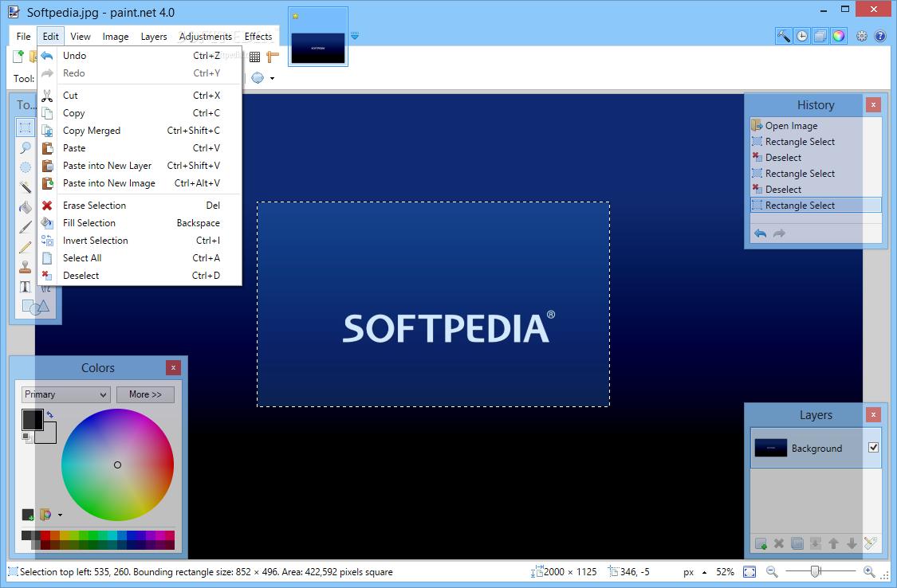Add a new layer in Layers panel

point(761,543)
